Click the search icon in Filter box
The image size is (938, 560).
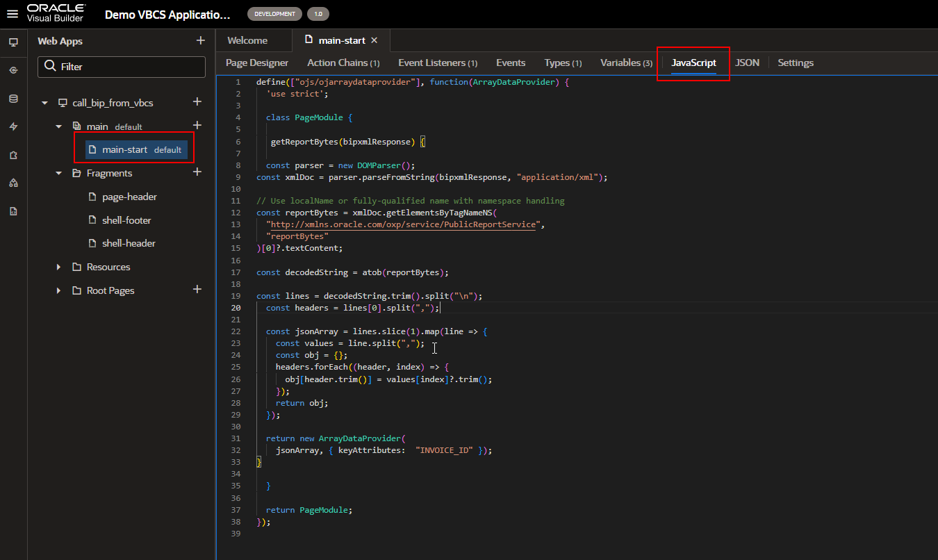click(50, 67)
